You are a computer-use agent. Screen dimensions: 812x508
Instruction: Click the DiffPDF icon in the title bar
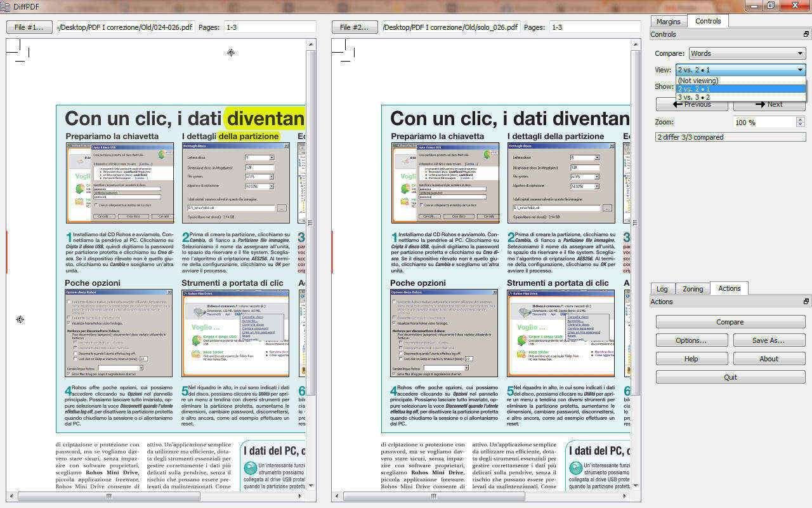(x=6, y=6)
